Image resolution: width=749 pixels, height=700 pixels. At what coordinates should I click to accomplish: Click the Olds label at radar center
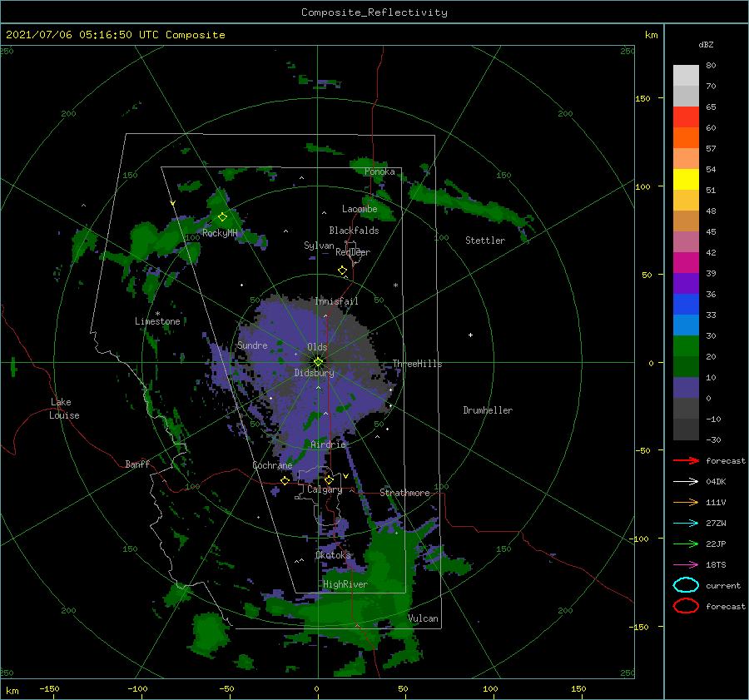pos(317,347)
